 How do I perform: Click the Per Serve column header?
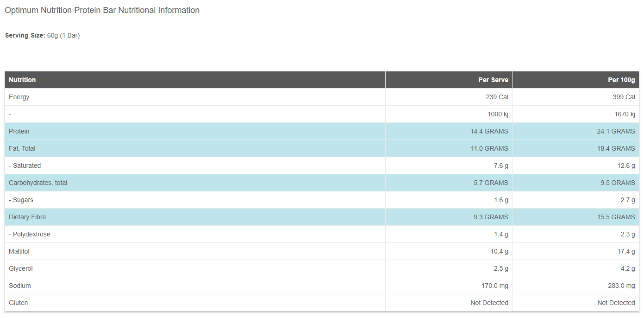[x=493, y=80]
